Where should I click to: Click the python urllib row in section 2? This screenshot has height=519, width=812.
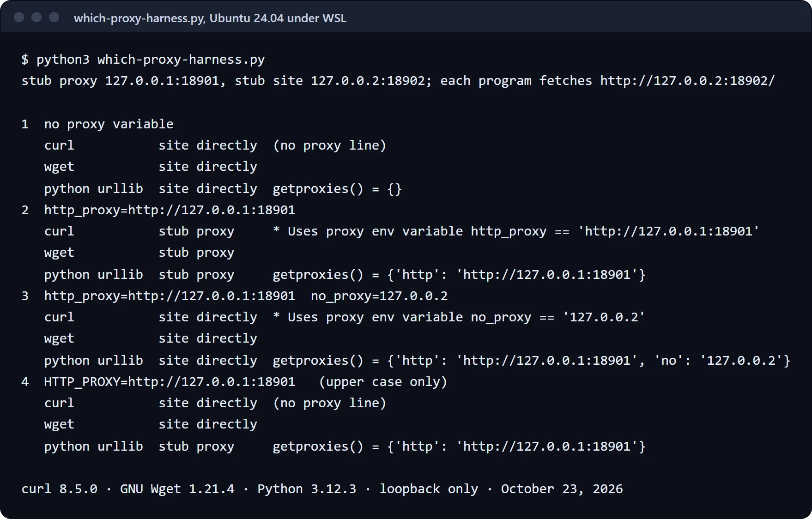click(x=345, y=275)
